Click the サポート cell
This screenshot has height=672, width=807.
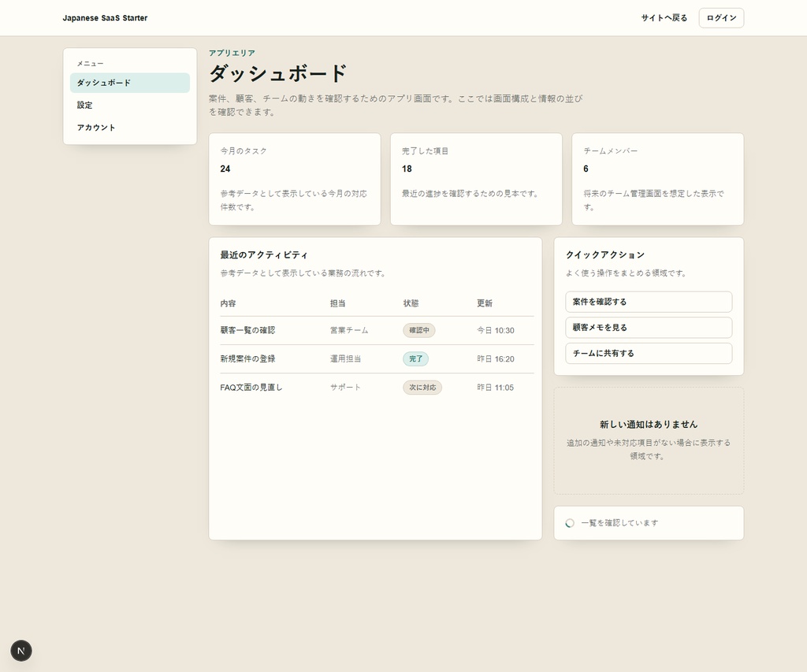[x=345, y=388]
